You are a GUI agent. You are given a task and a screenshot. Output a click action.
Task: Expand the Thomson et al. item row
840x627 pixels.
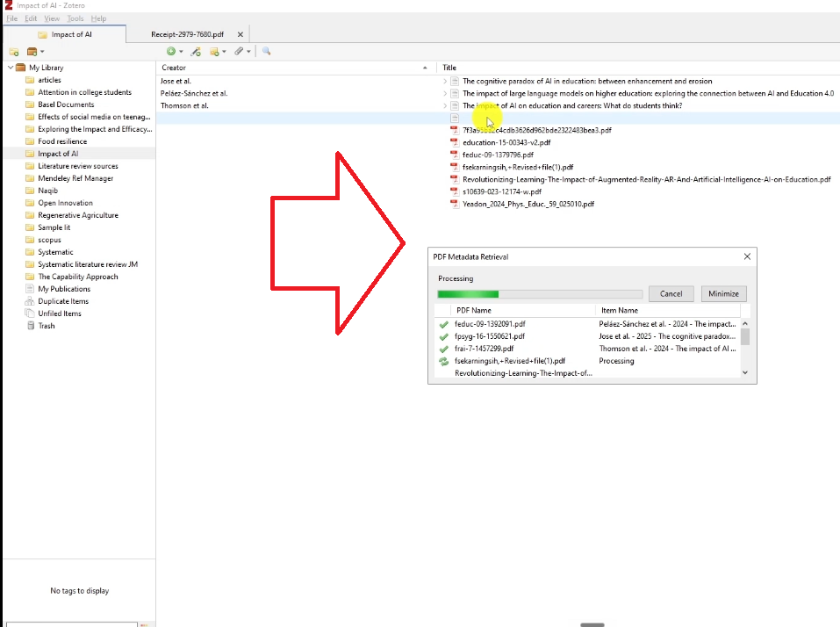pos(445,106)
